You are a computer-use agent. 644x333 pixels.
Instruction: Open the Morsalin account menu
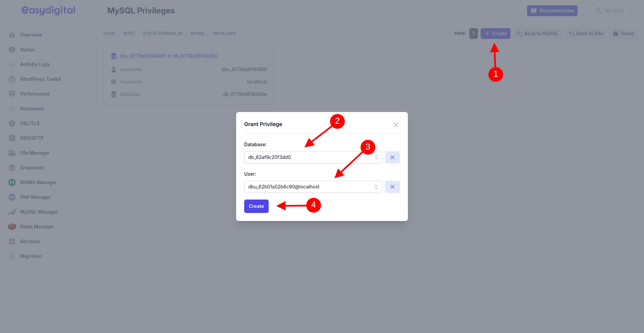614,11
